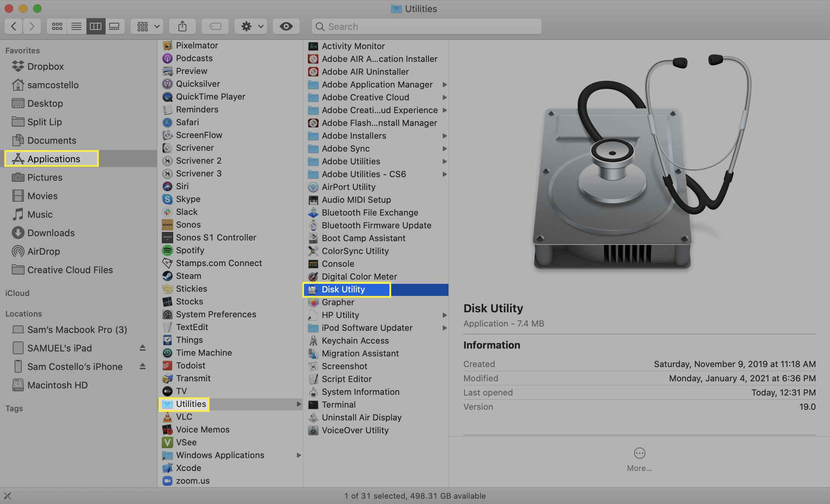Click the Quick Look eye button
The height and width of the screenshot is (504, 830).
coord(286,26)
